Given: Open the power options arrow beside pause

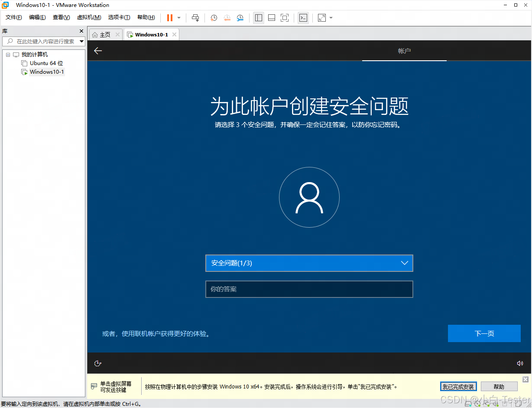Looking at the screenshot, I should pyautogui.click(x=179, y=18).
